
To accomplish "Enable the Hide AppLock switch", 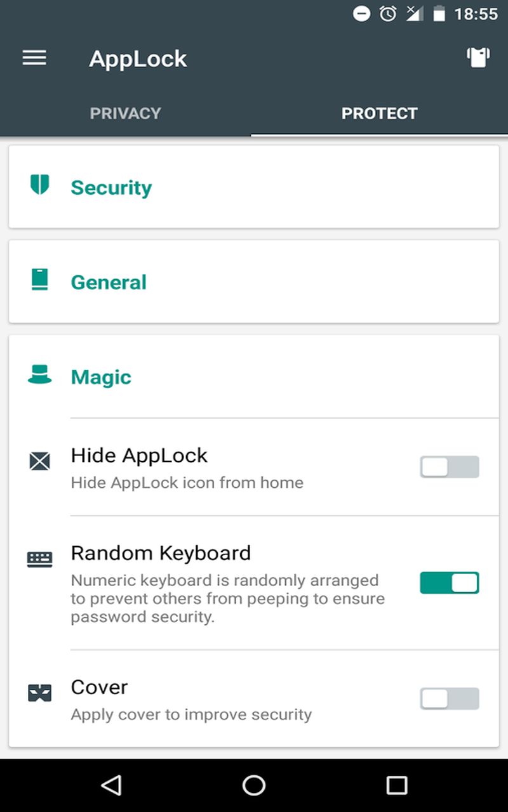I will (449, 468).
